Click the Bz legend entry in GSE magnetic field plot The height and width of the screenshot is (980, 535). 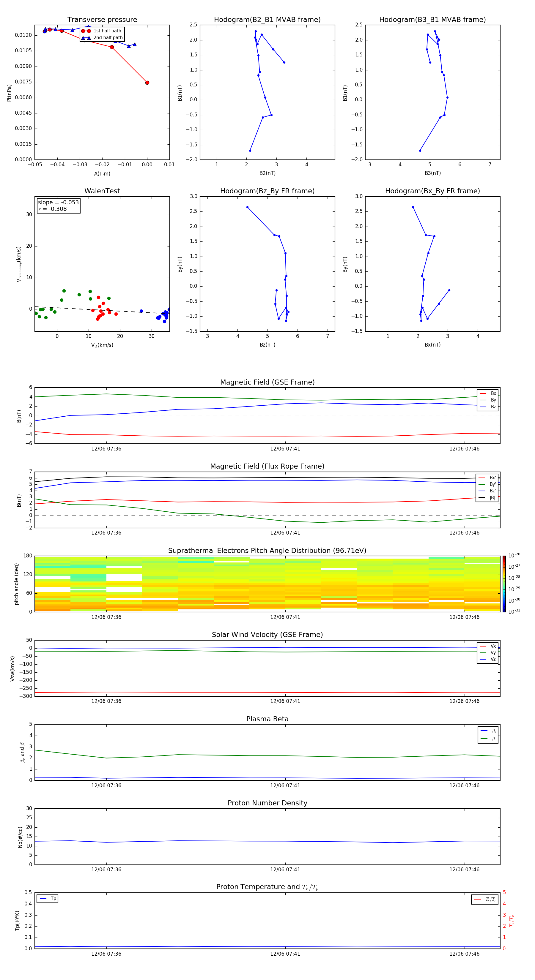point(488,407)
